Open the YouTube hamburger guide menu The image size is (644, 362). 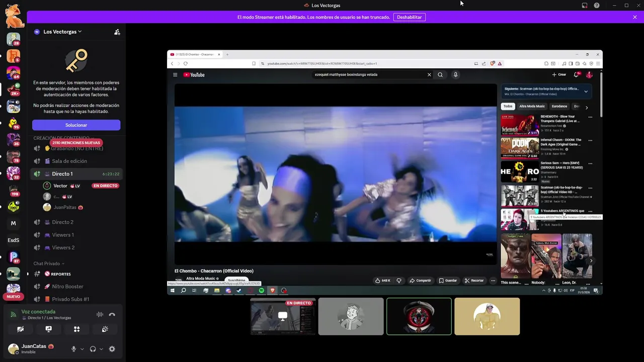pos(175,75)
